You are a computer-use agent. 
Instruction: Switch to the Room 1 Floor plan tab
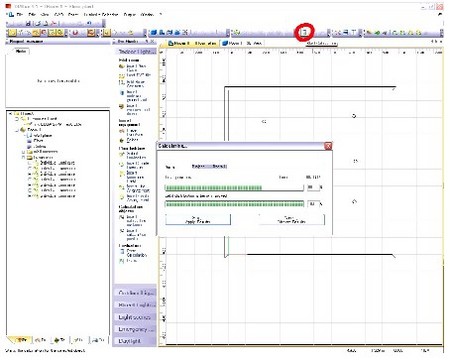(x=192, y=43)
